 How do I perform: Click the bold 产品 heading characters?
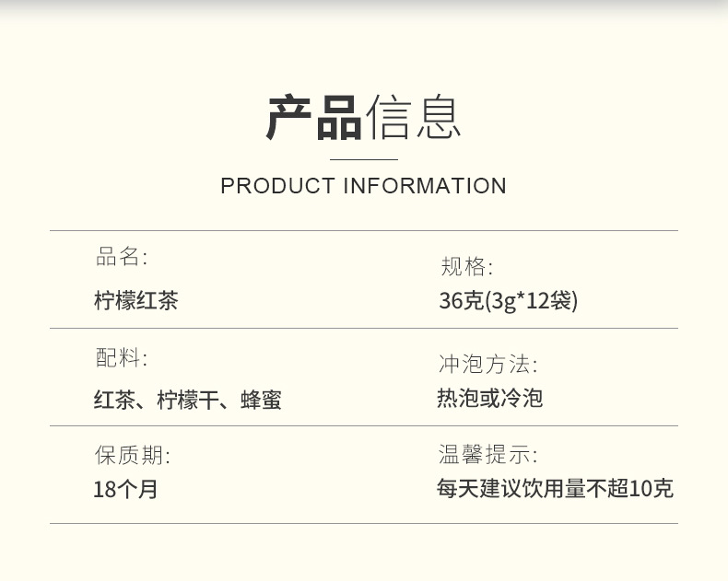pos(314,118)
